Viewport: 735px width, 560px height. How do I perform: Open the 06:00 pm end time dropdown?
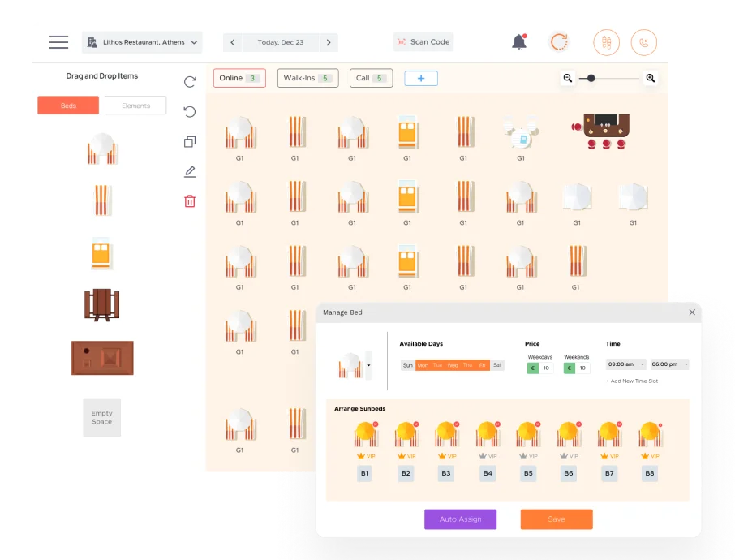pyautogui.click(x=670, y=364)
